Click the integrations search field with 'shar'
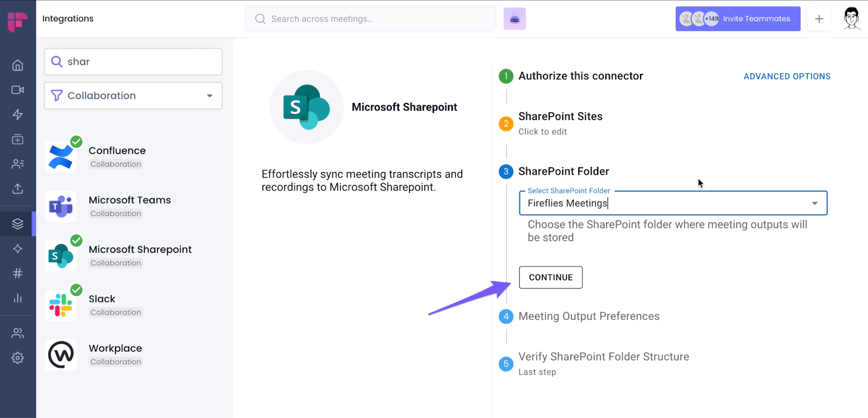 (133, 61)
